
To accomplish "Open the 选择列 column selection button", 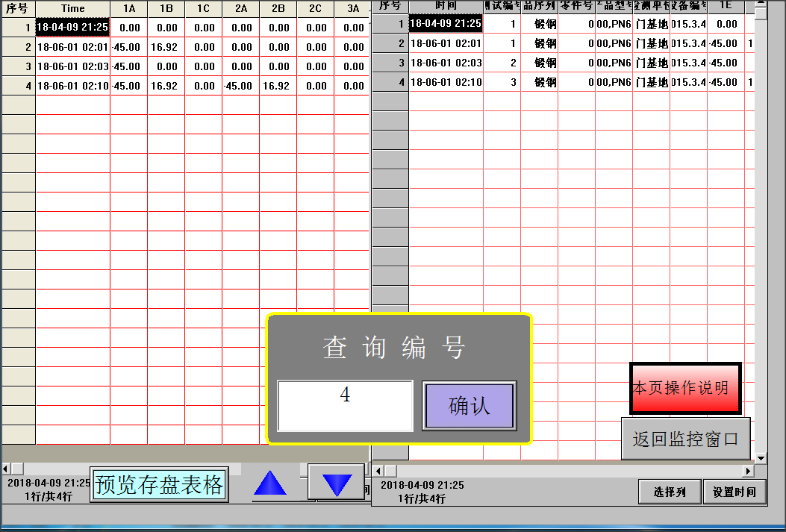I will [669, 492].
